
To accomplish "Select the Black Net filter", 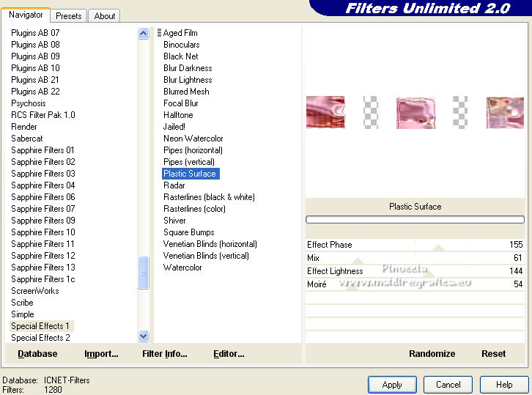I will 180,56.
